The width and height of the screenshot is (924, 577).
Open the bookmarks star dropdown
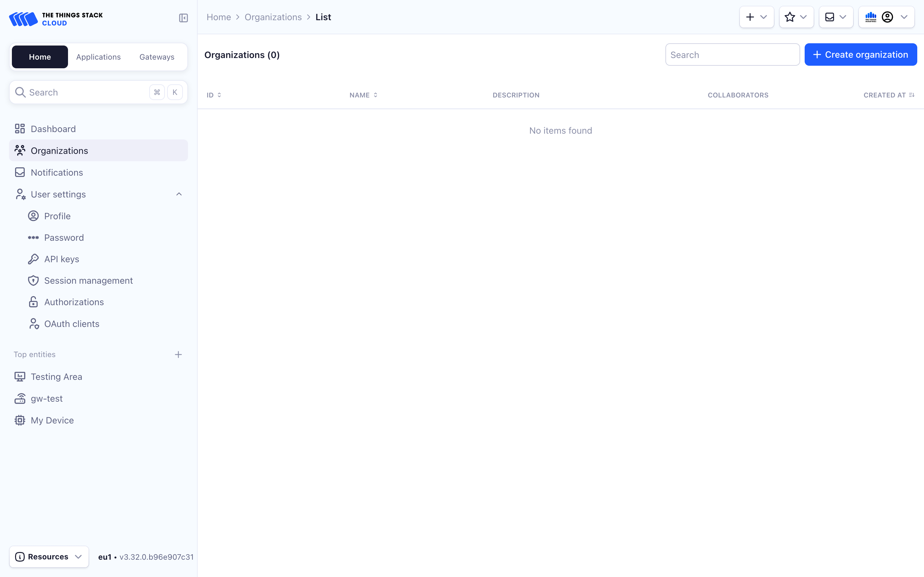[x=796, y=17]
